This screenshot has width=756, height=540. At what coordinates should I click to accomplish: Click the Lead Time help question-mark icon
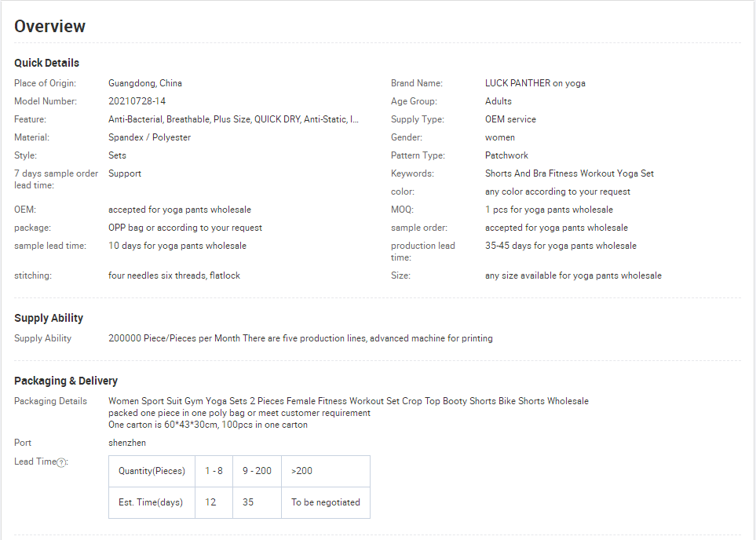click(x=61, y=463)
